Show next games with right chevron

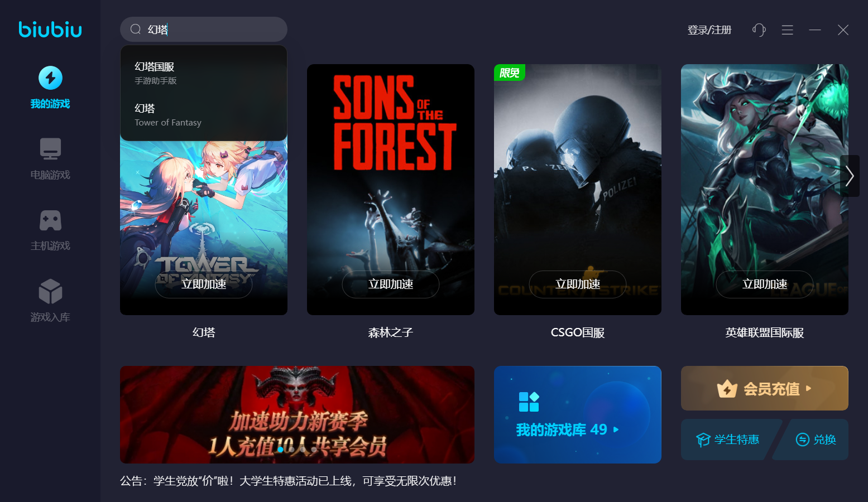tap(850, 176)
